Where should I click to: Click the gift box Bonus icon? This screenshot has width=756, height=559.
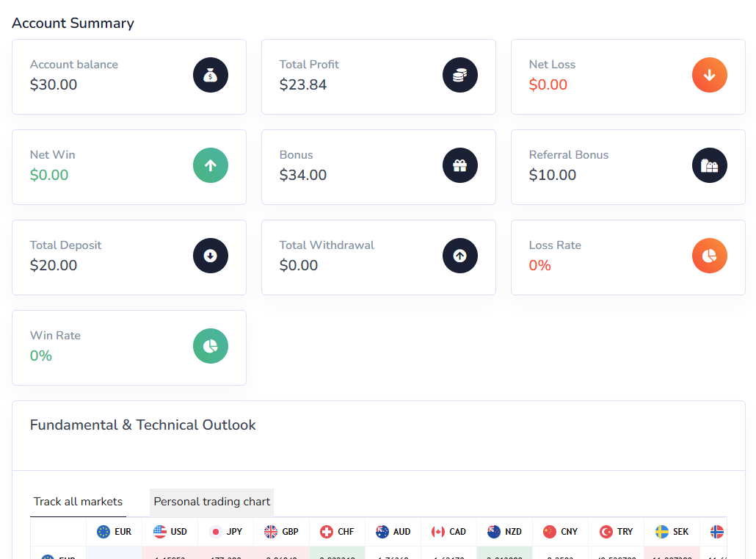[x=460, y=165]
